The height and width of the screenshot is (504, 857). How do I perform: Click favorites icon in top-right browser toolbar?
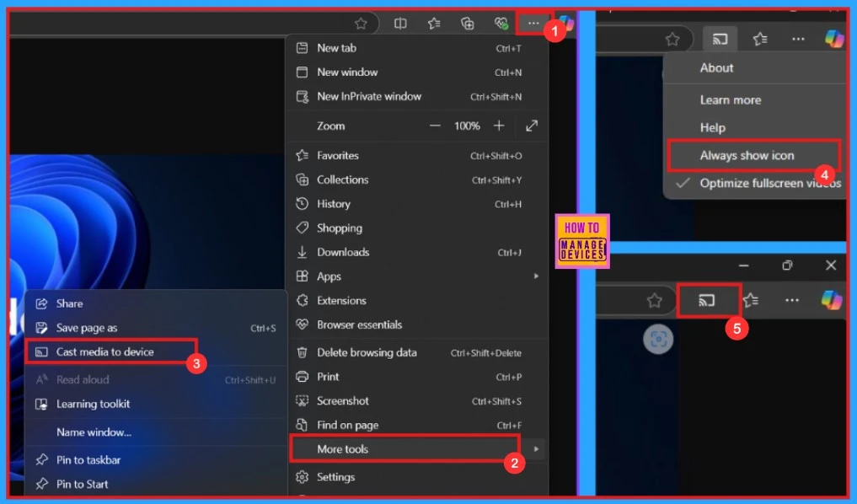(x=760, y=39)
